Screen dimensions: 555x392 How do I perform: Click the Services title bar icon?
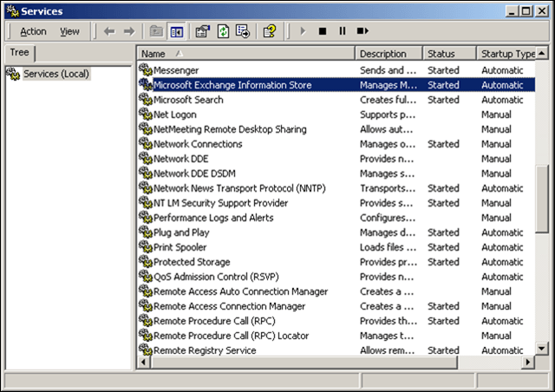(x=13, y=11)
